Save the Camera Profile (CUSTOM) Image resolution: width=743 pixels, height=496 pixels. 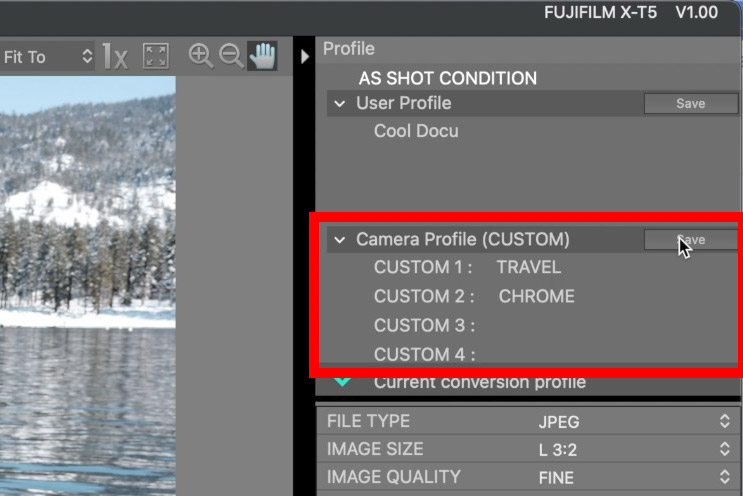690,240
